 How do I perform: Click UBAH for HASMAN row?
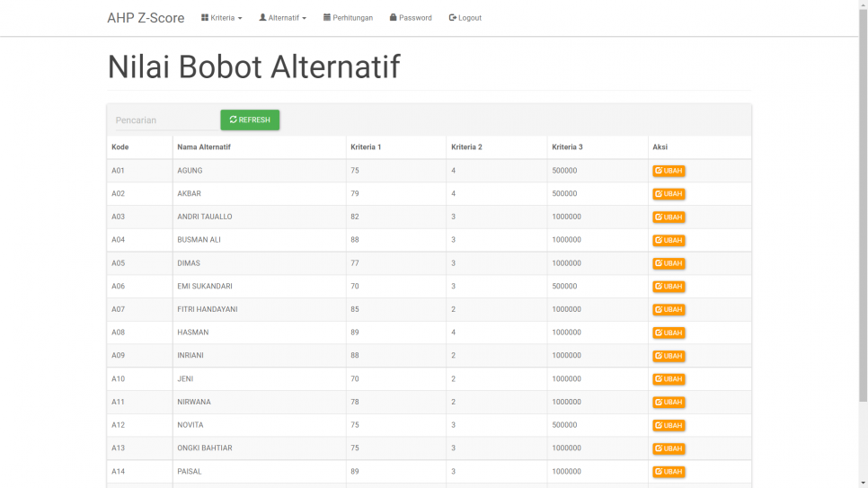point(669,333)
